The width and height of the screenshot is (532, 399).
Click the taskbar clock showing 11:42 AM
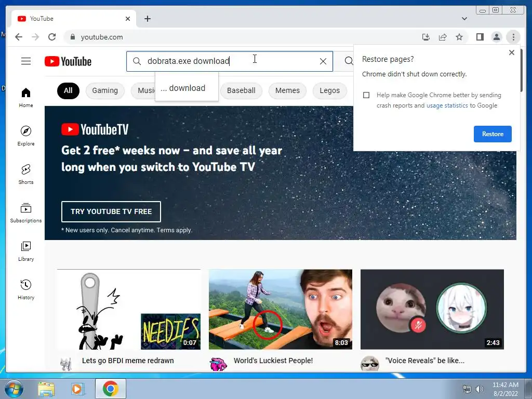coord(505,389)
